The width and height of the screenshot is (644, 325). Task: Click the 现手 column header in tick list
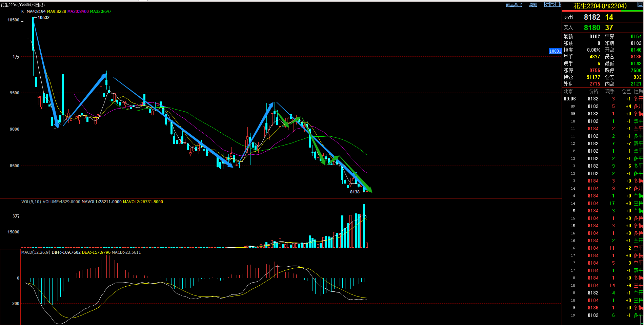pyautogui.click(x=610, y=91)
